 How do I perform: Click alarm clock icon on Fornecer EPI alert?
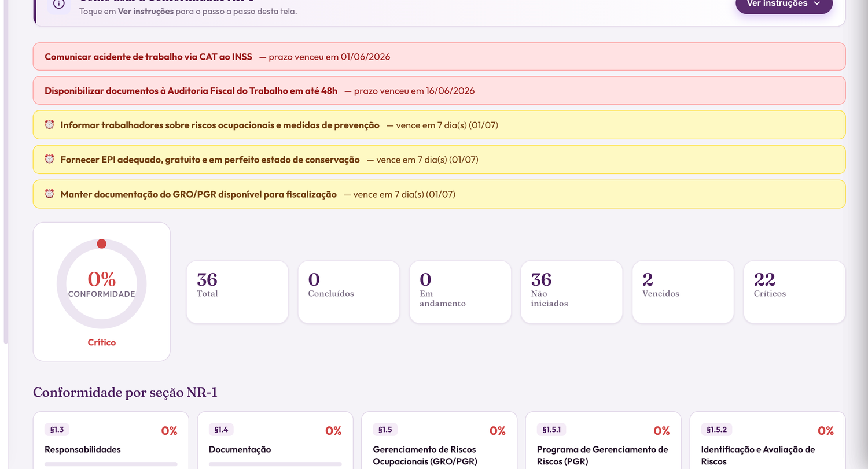tap(49, 159)
